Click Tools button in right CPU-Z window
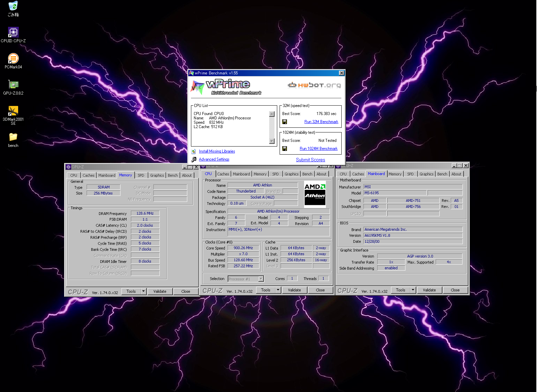This screenshot has width=537, height=392. [x=400, y=290]
